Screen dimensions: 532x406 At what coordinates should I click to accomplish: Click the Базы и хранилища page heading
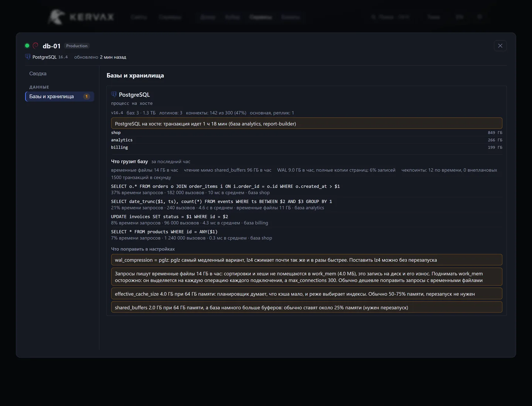pos(135,75)
